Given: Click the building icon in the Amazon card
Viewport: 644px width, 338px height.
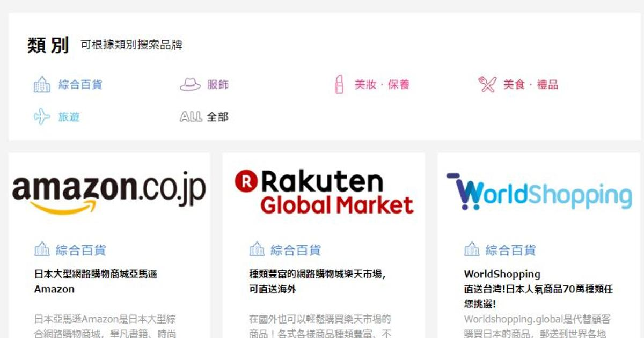Looking at the screenshot, I should pos(42,249).
